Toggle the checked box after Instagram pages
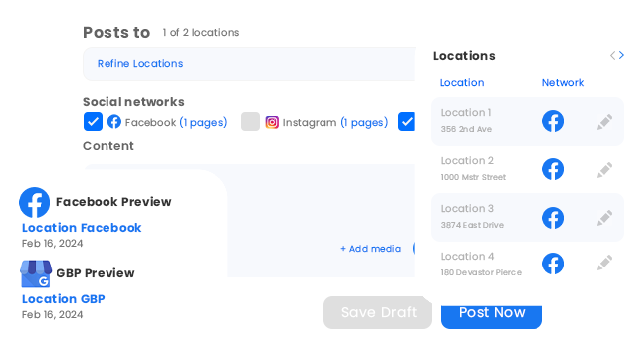The width and height of the screenshot is (644, 356). point(406,122)
